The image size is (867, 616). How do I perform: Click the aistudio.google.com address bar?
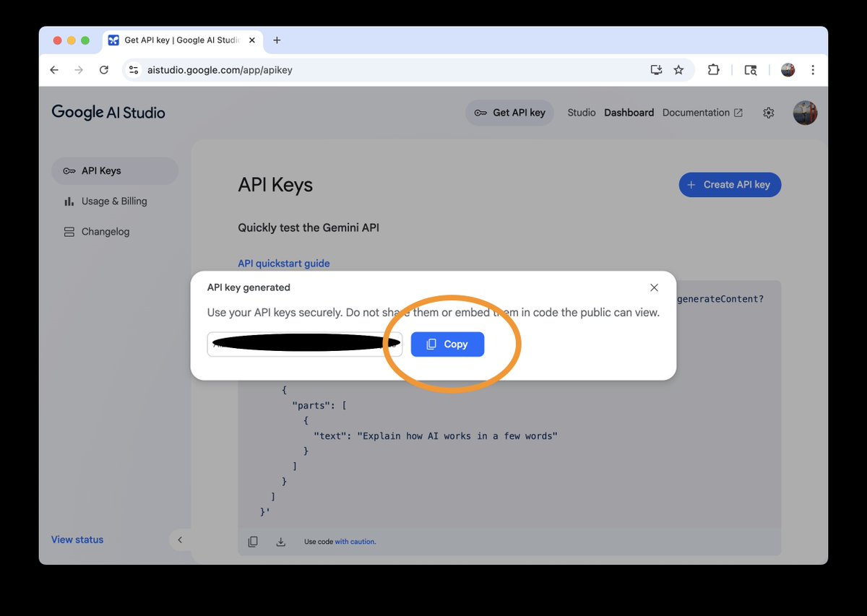408,70
